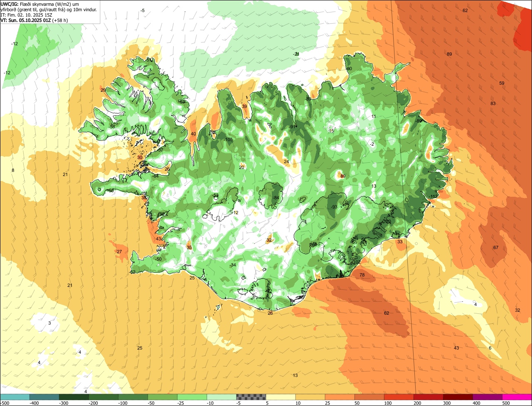
Task: Select the legend swatch labeled -200
Action: point(103,397)
